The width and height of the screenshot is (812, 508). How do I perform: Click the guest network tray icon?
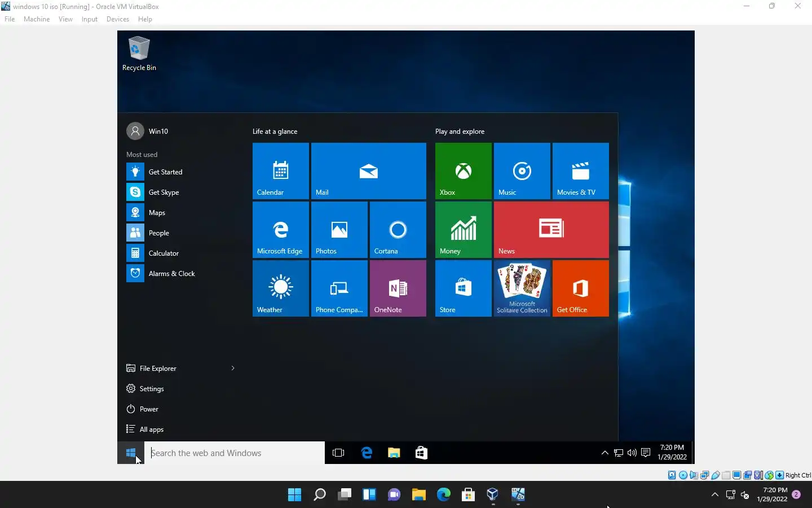[x=619, y=453]
